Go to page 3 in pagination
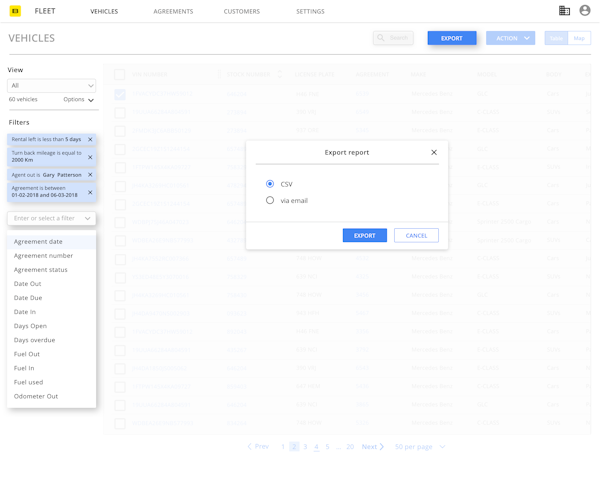This screenshot has width=600, height=480. [x=305, y=447]
